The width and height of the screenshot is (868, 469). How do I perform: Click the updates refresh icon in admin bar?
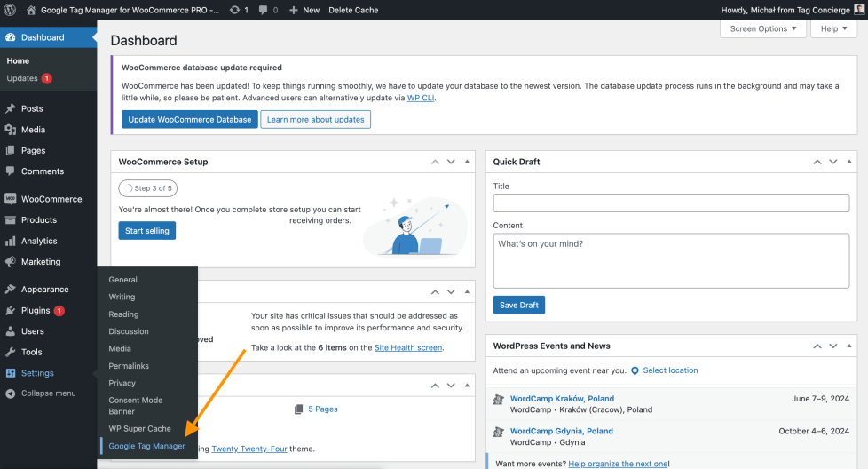234,10
